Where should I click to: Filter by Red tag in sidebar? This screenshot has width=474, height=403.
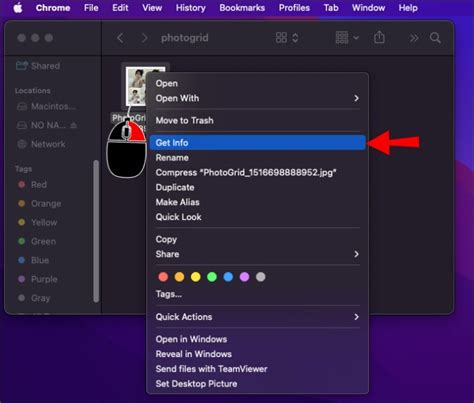pos(32,185)
